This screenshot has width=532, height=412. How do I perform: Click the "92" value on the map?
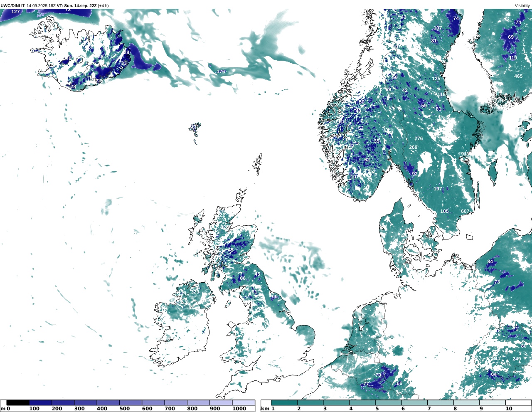(x=415, y=174)
